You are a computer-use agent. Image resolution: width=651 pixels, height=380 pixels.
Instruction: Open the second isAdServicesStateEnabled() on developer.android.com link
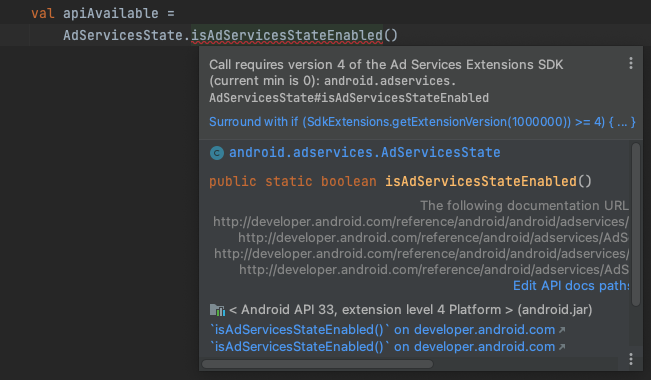pyautogui.click(x=383, y=347)
